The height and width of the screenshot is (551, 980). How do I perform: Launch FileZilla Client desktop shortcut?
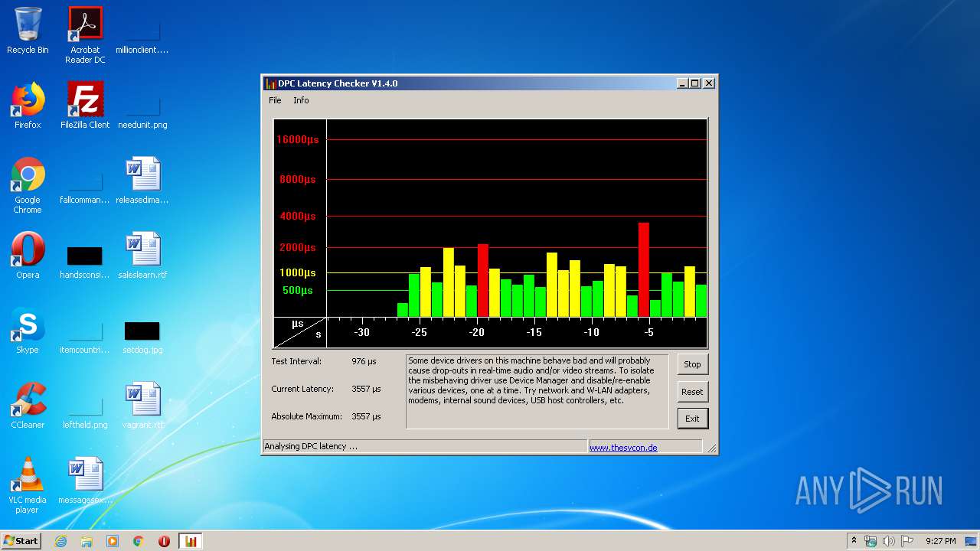85,106
